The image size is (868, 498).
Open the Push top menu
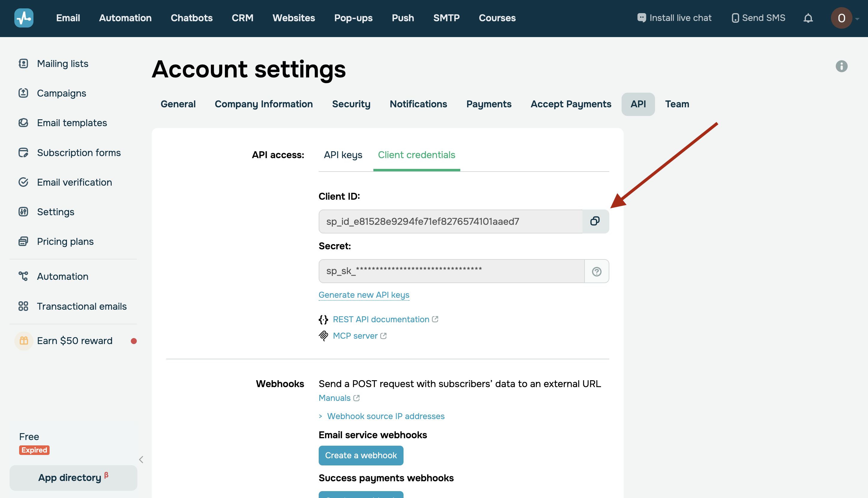click(x=403, y=18)
